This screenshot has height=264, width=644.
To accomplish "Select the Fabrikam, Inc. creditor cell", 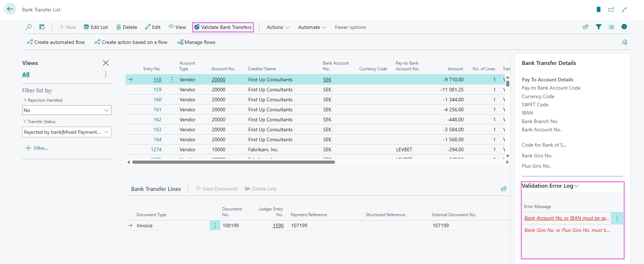I will [x=263, y=149].
